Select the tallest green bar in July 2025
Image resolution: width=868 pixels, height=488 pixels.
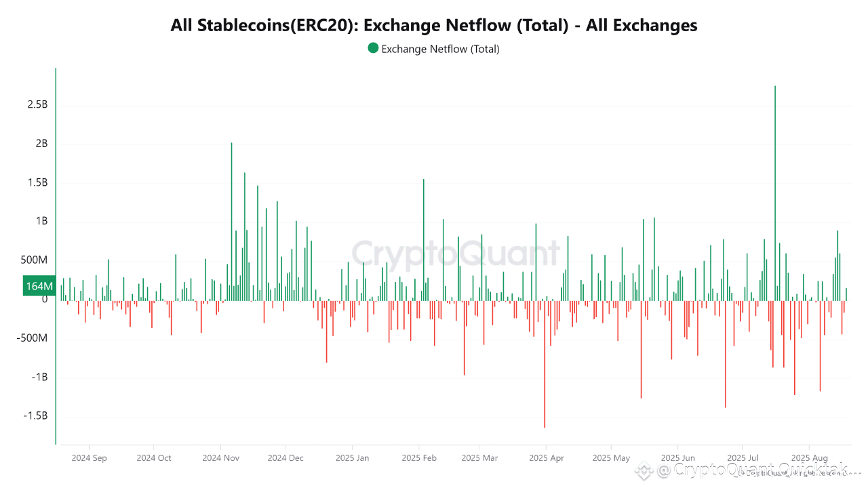(774, 192)
